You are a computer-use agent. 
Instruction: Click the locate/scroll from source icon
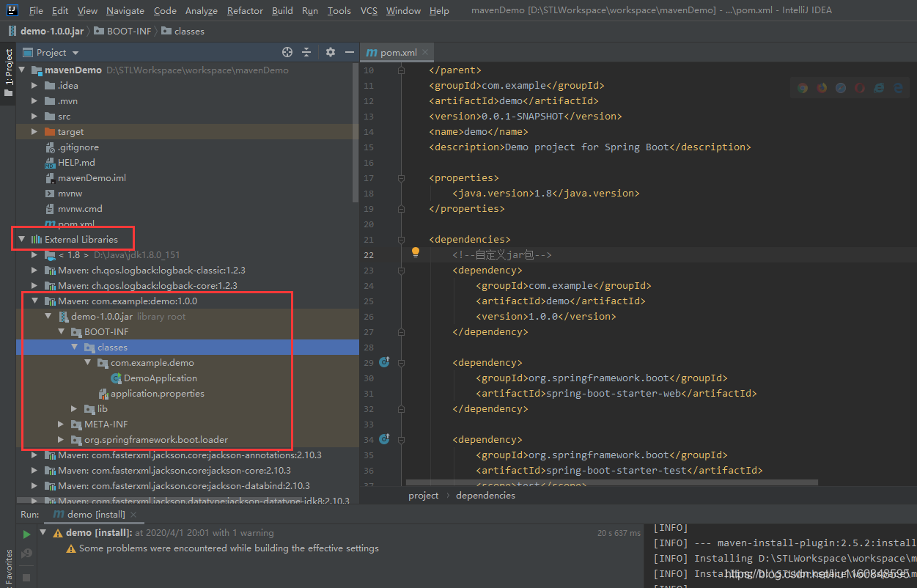(287, 52)
